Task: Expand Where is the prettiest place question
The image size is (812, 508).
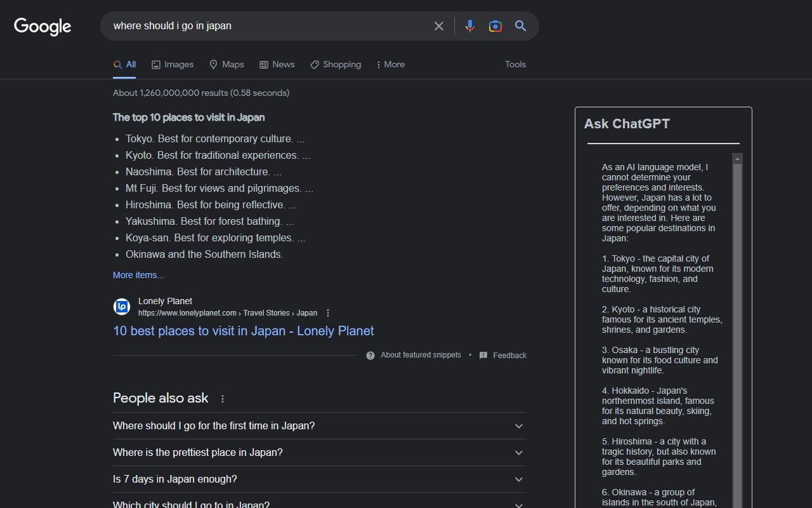Action: click(320, 453)
